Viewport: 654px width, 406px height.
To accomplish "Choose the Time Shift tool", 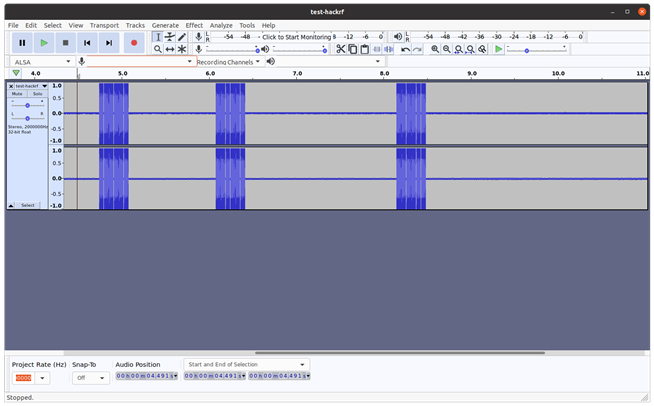I will tap(170, 49).
